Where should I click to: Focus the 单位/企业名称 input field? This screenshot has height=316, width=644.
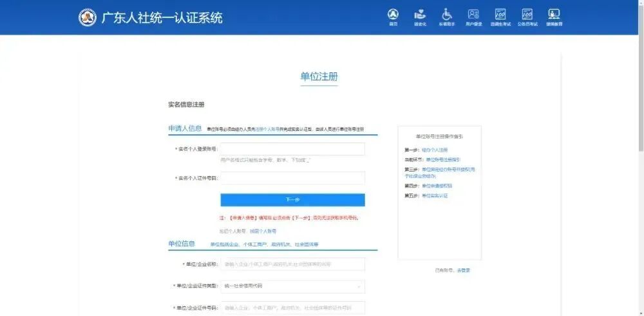click(x=292, y=264)
